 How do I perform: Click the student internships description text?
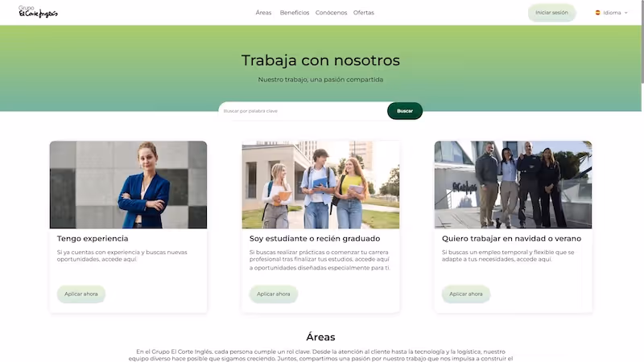(320, 260)
